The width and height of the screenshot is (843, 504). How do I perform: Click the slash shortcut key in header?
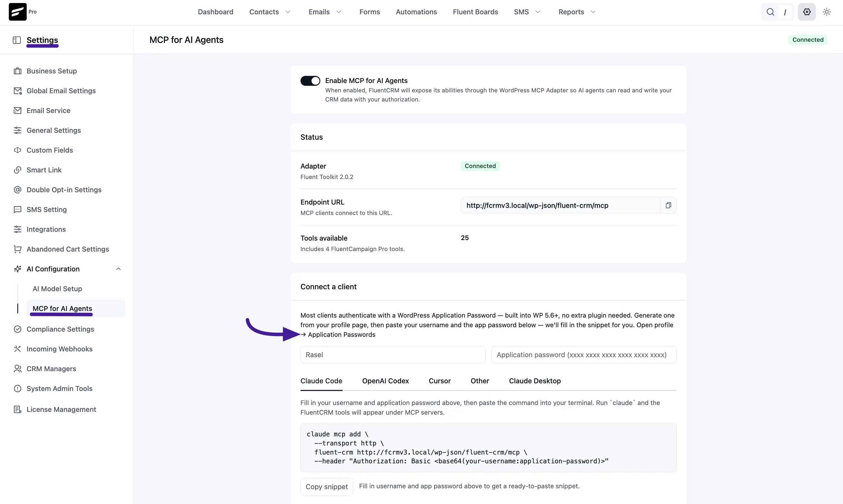785,12
